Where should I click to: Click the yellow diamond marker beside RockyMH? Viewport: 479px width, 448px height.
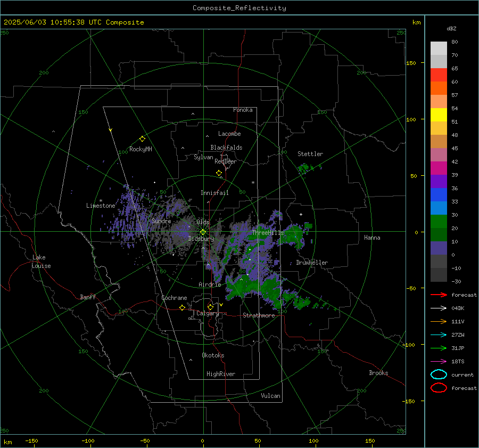point(142,139)
